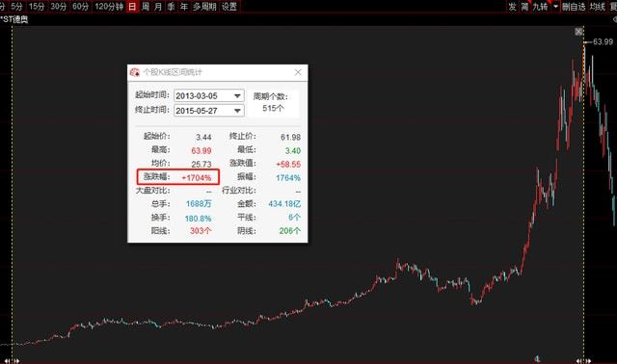Open the 起始时间 date dropdown arrow
The image size is (617, 364).
(237, 96)
